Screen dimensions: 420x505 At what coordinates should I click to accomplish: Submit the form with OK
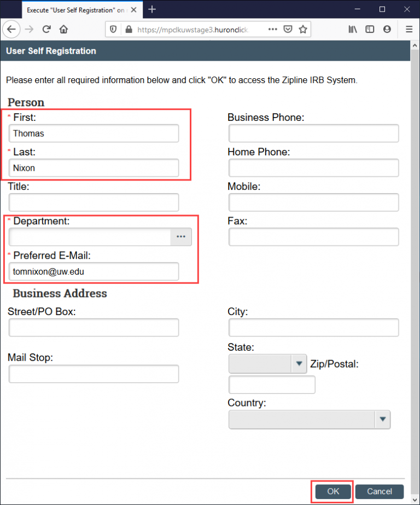[332, 491]
